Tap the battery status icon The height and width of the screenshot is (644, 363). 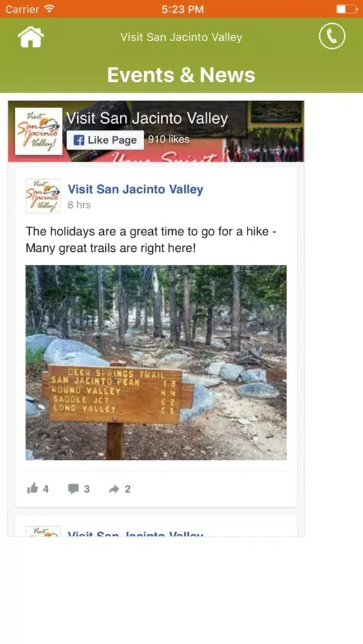tap(346, 9)
